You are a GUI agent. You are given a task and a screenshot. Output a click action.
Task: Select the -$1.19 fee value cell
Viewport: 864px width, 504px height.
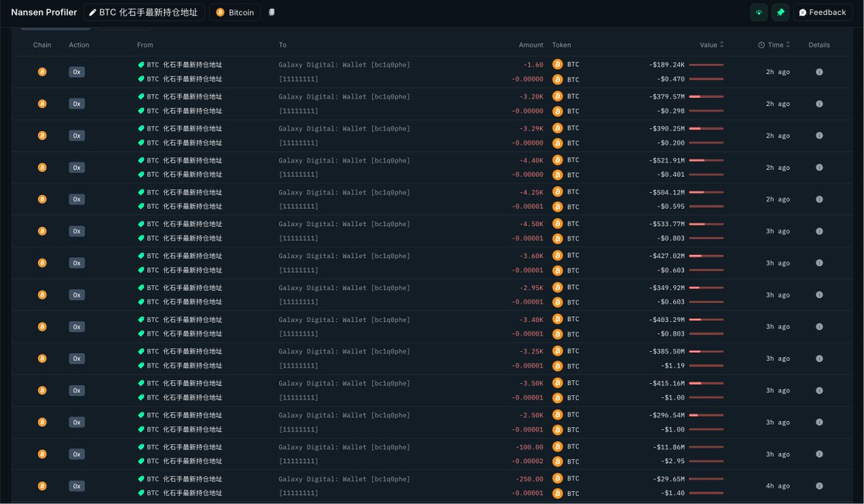[673, 366]
